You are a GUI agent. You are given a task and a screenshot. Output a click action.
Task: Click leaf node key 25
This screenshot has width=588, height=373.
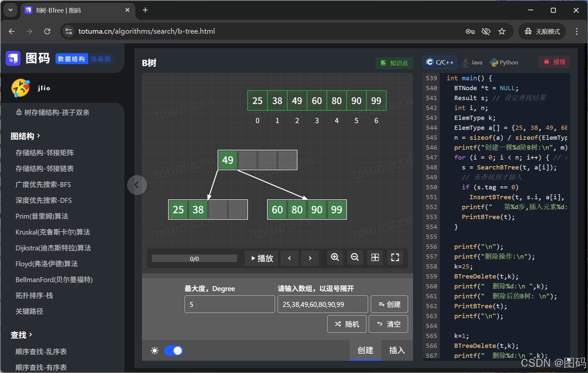tap(178, 209)
